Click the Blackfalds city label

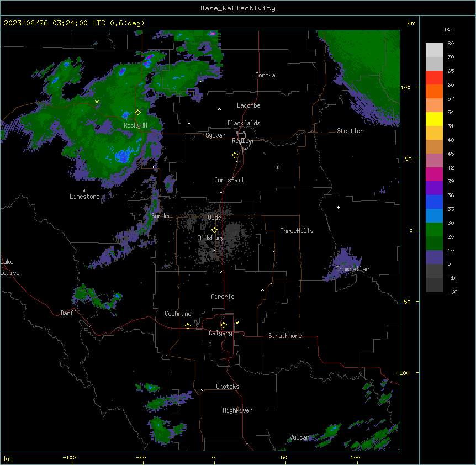244,123
